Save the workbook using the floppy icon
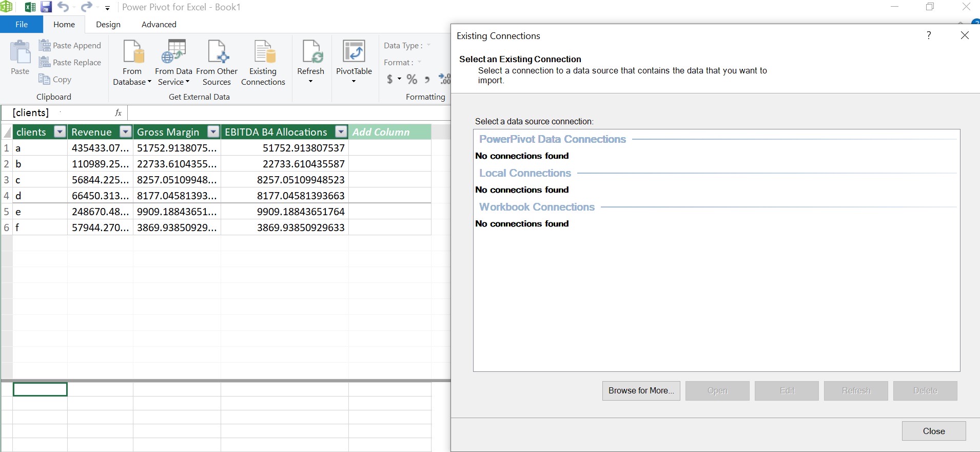980x452 pixels. (x=47, y=7)
